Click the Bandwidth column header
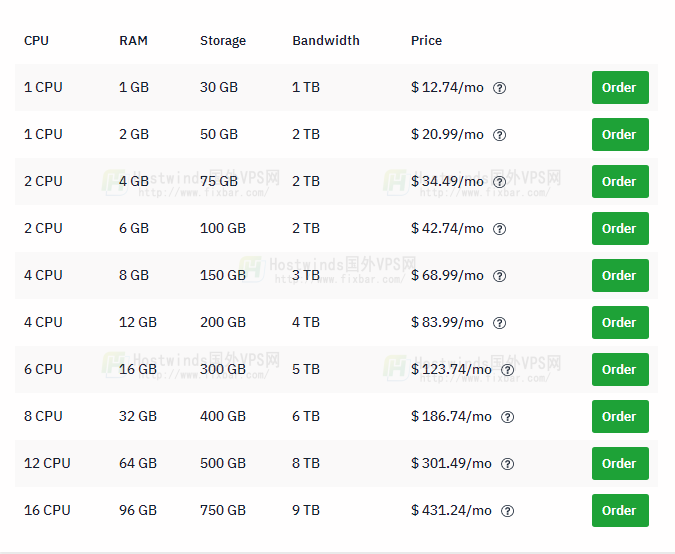 [x=326, y=40]
